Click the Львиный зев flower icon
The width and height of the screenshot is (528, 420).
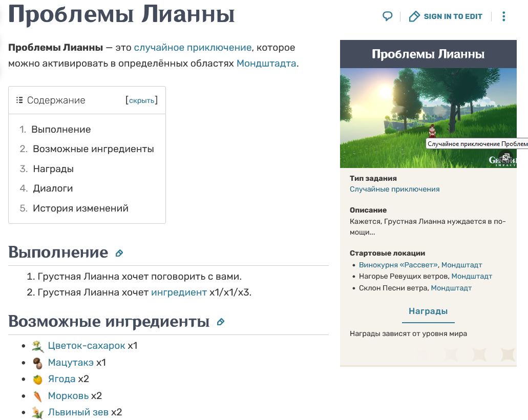tap(38, 413)
